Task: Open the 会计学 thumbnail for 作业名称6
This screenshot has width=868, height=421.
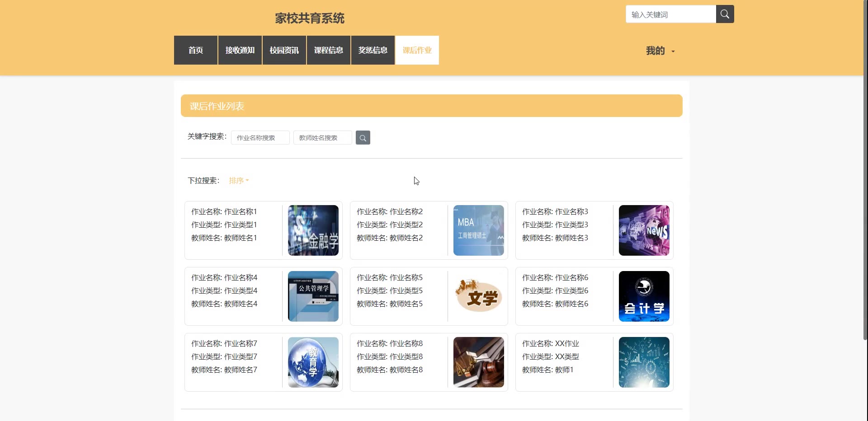Action: pos(644,296)
